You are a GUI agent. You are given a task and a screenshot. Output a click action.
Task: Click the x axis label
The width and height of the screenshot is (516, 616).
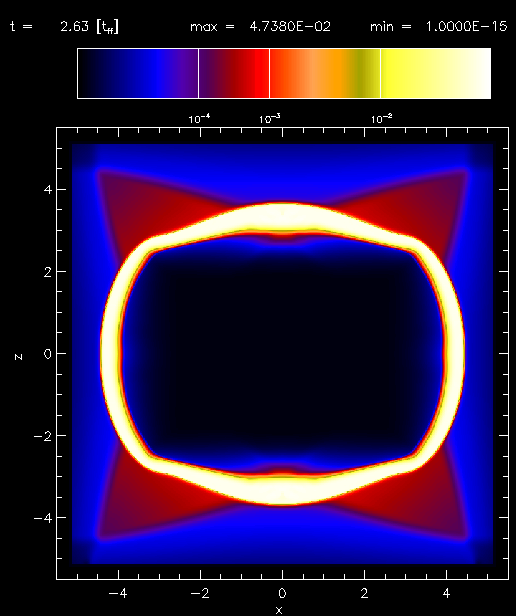(x=279, y=610)
